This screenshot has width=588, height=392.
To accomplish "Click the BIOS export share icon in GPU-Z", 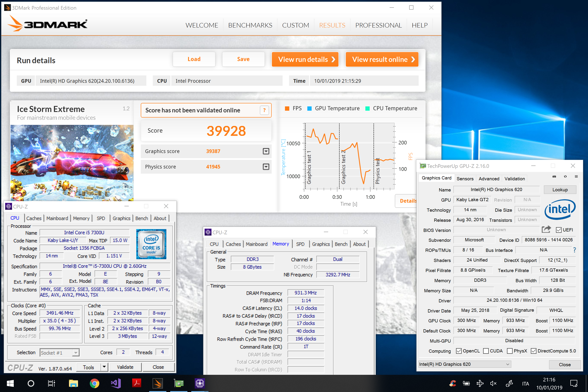I will [546, 229].
